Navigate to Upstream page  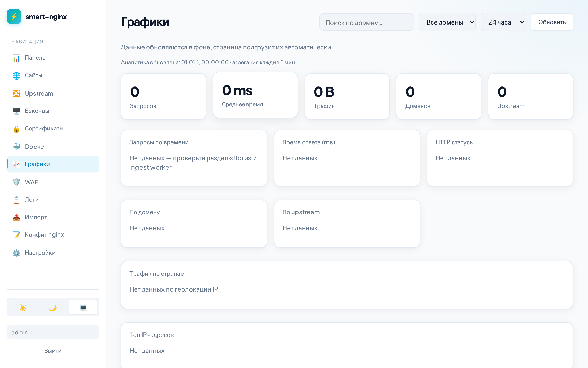(53, 93)
